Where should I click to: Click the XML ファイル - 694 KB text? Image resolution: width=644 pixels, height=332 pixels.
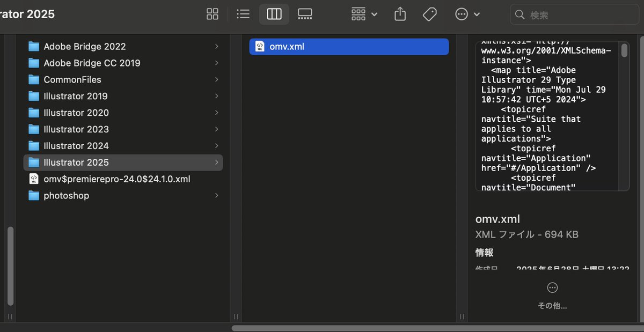click(527, 234)
